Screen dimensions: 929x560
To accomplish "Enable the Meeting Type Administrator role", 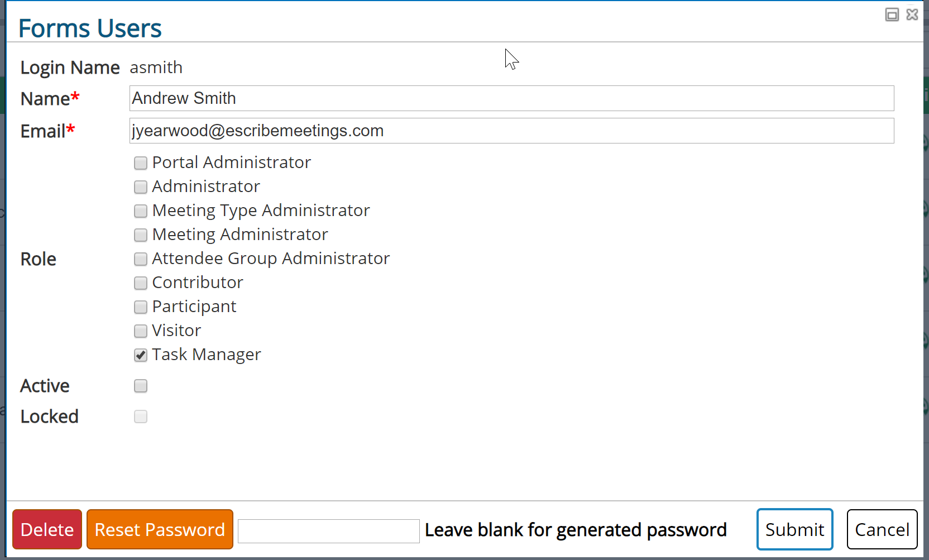I will (140, 211).
